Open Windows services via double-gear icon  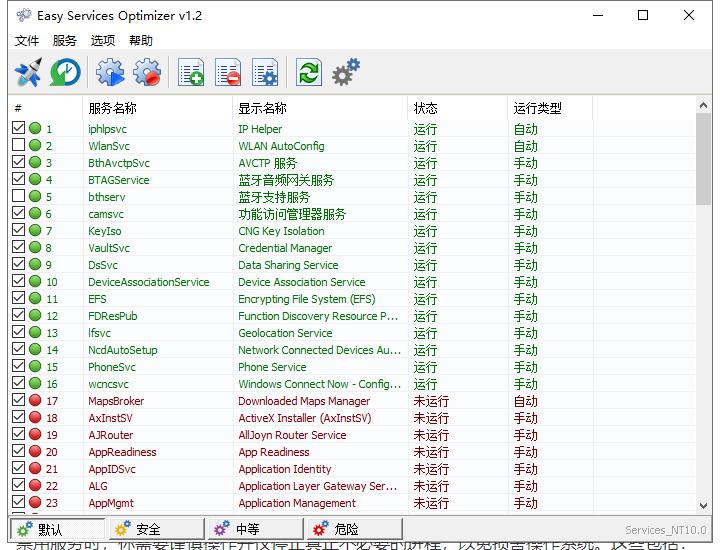[346, 72]
